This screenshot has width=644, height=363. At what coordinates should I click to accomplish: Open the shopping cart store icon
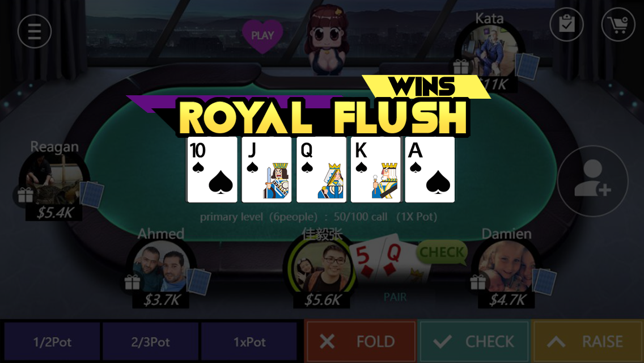click(x=618, y=24)
